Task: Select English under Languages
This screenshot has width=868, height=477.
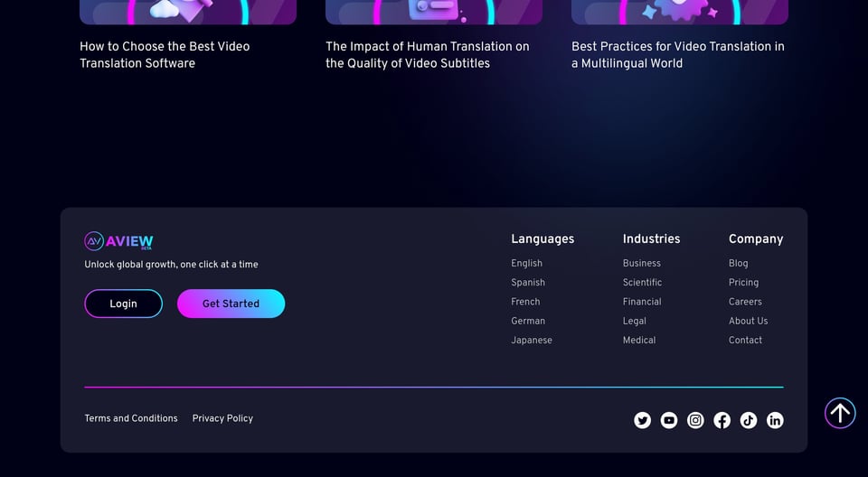Action: click(x=526, y=264)
